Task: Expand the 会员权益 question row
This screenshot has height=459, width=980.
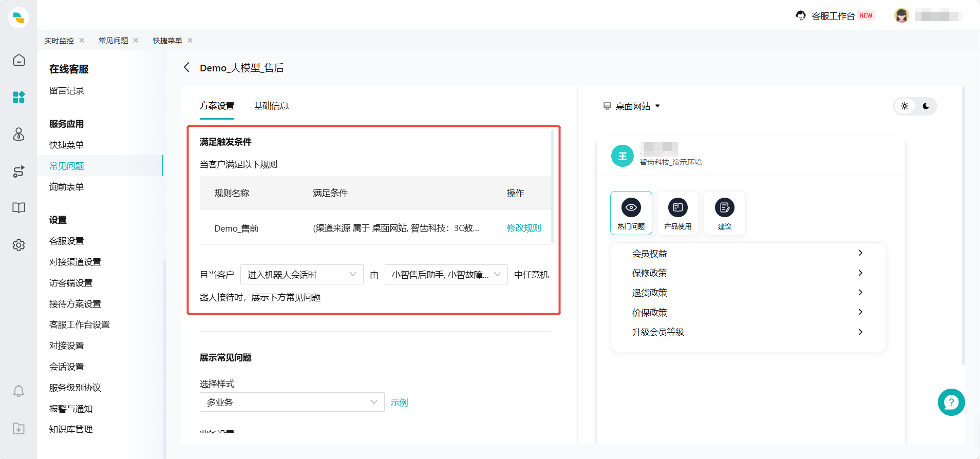Action: (x=748, y=253)
